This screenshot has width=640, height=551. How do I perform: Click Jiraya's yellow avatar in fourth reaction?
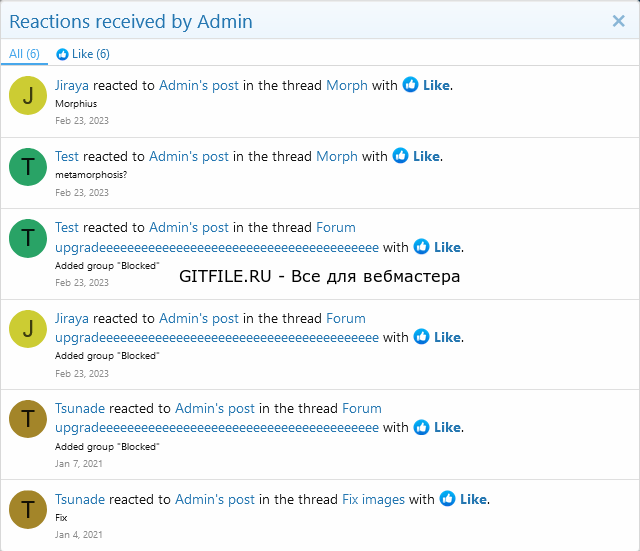tap(28, 329)
